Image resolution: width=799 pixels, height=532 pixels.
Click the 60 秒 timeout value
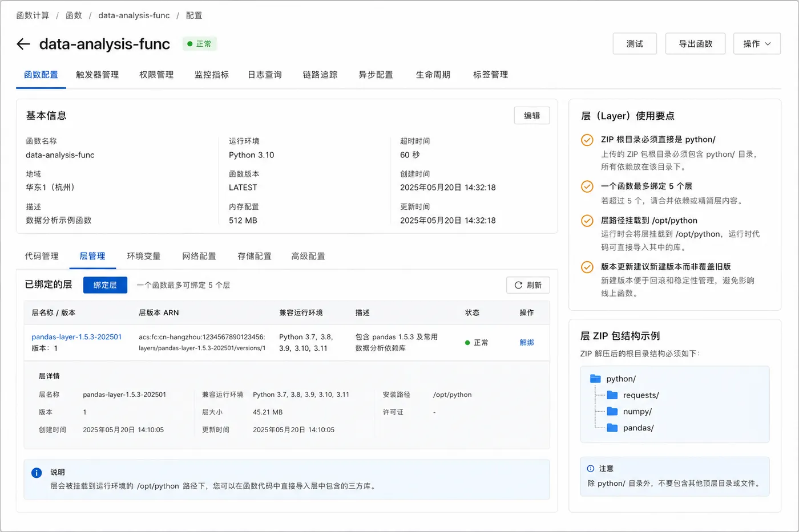(410, 155)
